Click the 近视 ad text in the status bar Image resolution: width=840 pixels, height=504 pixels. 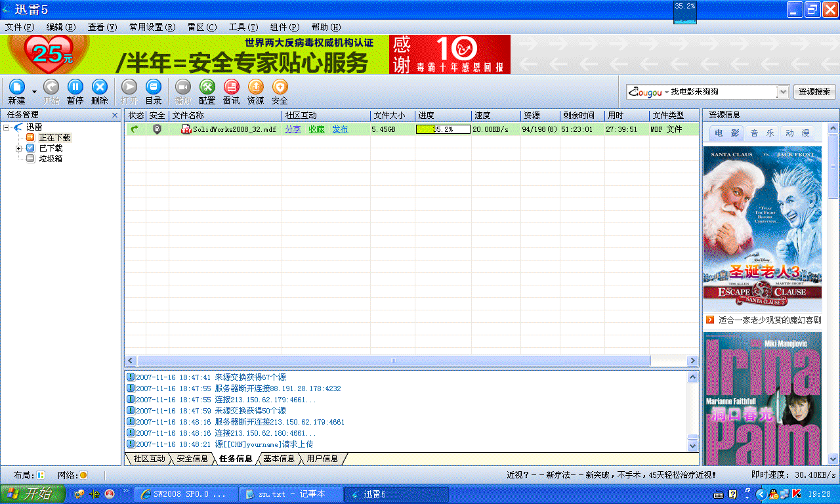(611, 474)
